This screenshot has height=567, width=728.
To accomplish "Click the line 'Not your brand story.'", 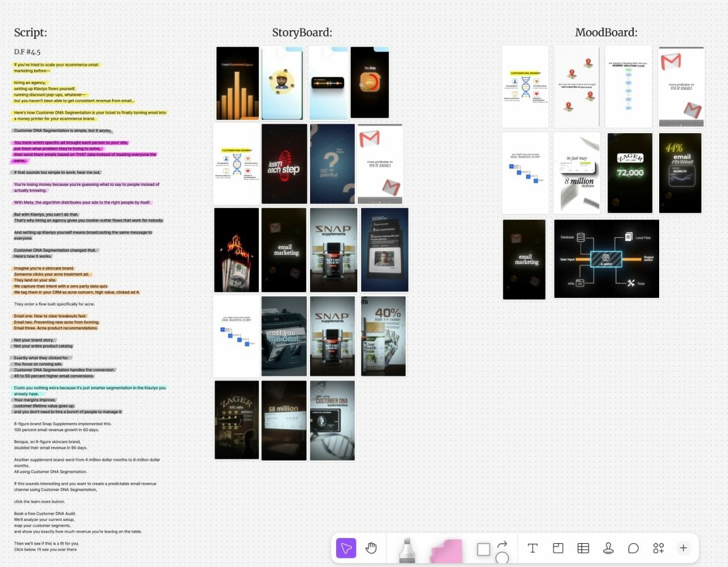I will (x=34, y=340).
